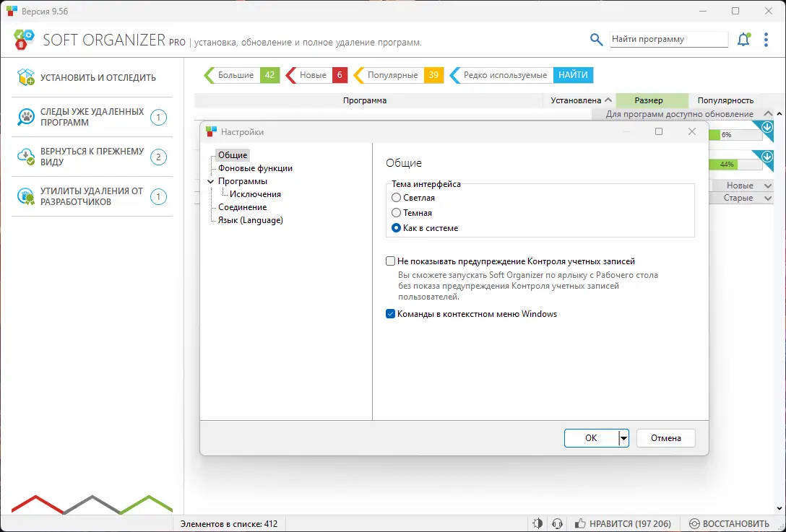Screen dimensions: 786x532
Task: Expand the Новые group chevron
Action: tap(767, 186)
